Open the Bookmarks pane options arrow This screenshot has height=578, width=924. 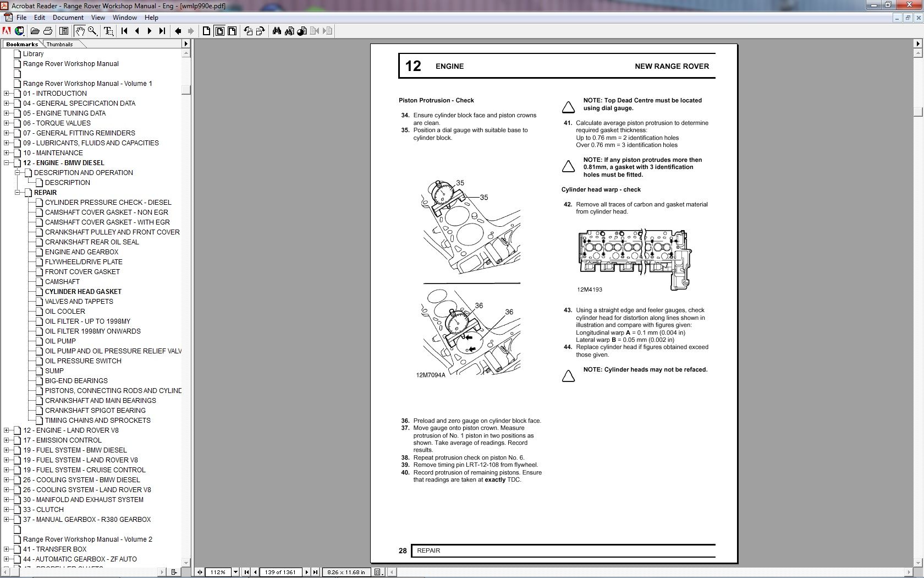pos(185,44)
